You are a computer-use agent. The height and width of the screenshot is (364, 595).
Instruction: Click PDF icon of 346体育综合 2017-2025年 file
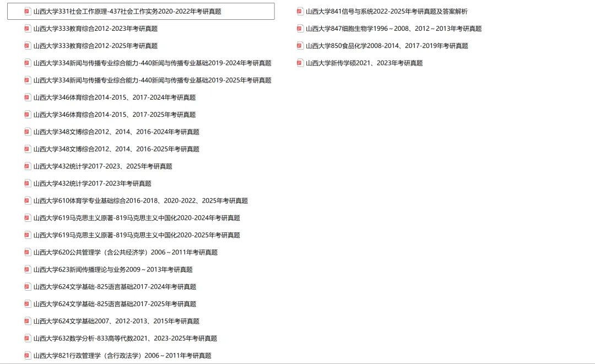click(28, 115)
